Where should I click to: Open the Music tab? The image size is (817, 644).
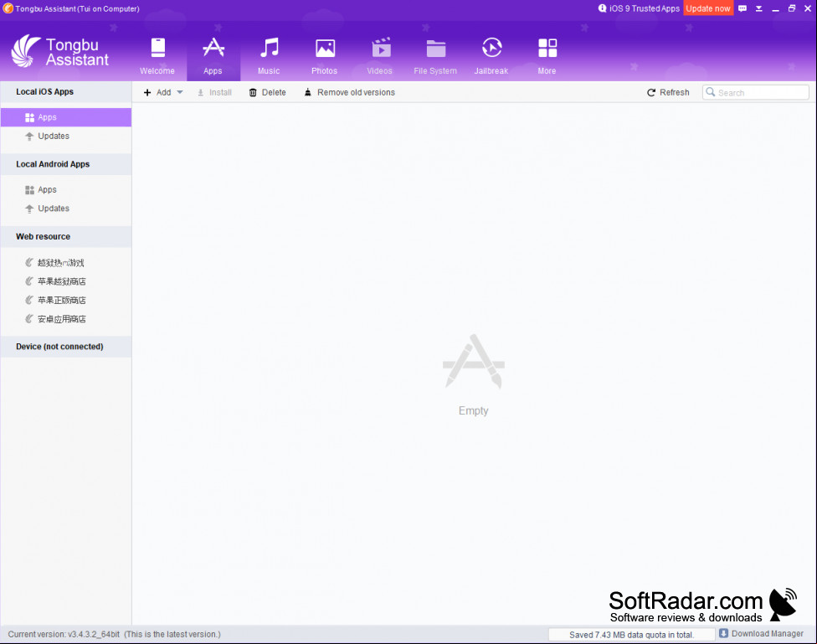click(x=269, y=56)
